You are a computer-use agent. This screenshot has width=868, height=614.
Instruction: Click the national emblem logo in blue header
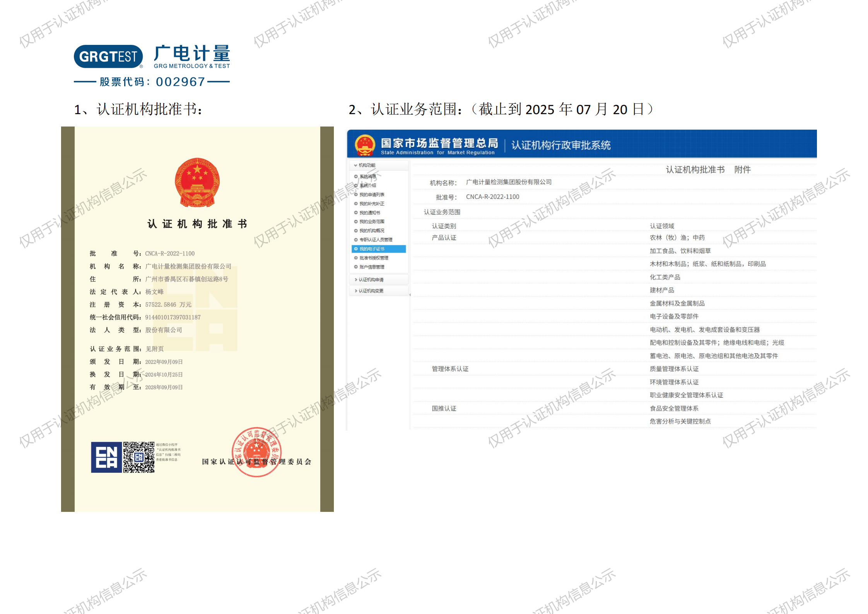click(365, 145)
